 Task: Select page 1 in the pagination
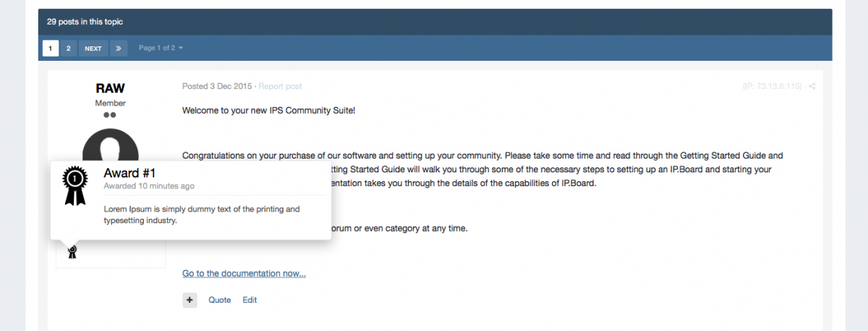click(50, 49)
